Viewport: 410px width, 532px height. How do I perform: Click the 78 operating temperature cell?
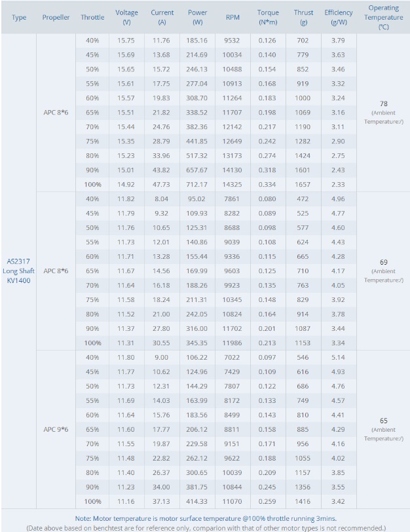(384, 104)
